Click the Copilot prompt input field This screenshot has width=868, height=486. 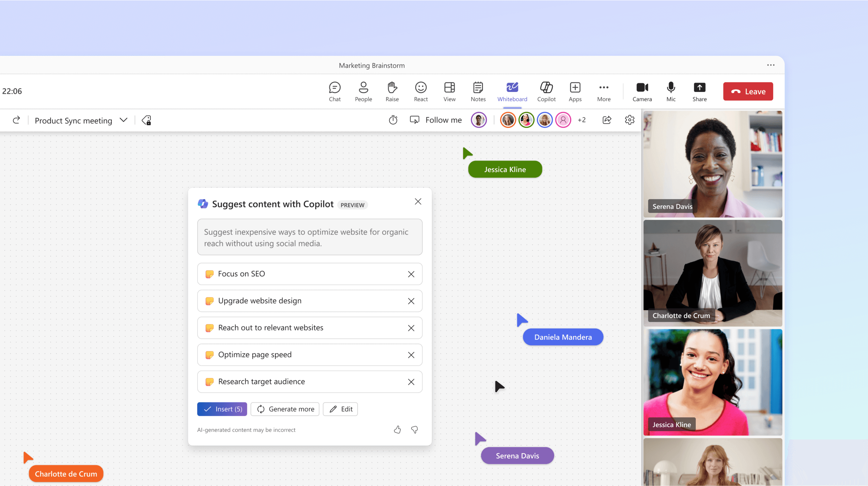309,237
